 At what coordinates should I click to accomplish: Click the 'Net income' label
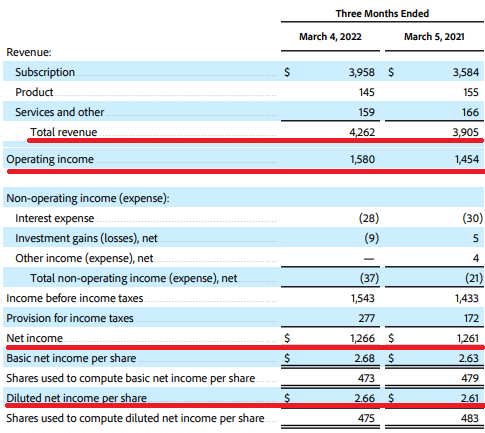tap(34, 338)
